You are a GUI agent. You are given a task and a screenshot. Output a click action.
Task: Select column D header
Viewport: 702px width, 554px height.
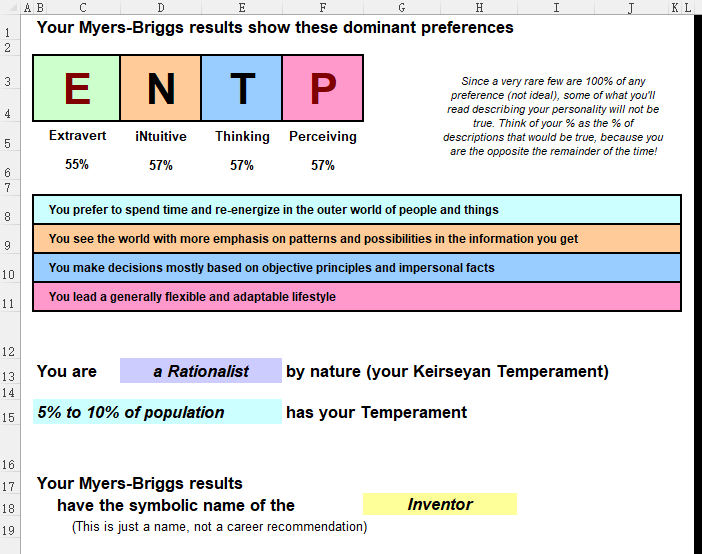[161, 8]
